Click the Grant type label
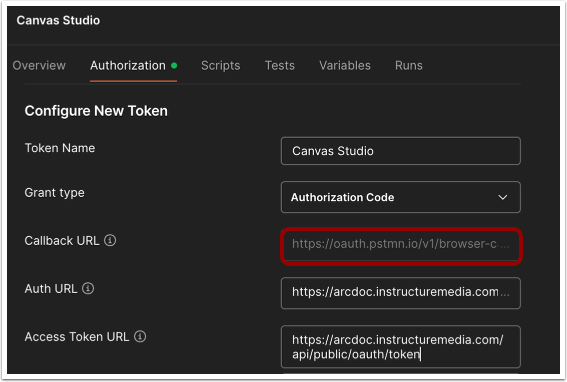This screenshot has height=382, width=567. pyautogui.click(x=55, y=193)
